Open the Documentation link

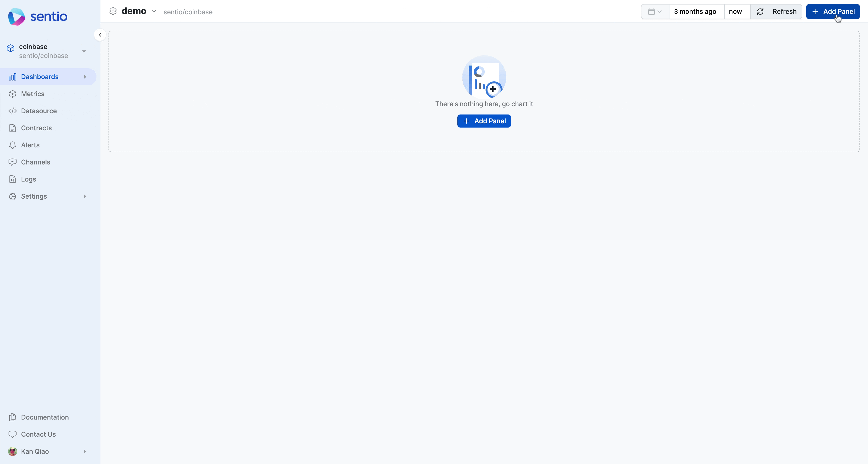coord(44,417)
